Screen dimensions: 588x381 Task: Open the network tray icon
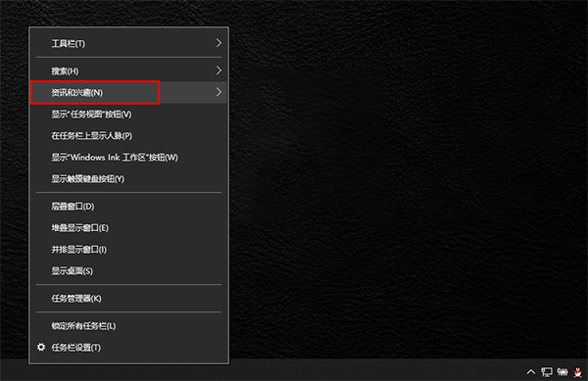point(547,371)
